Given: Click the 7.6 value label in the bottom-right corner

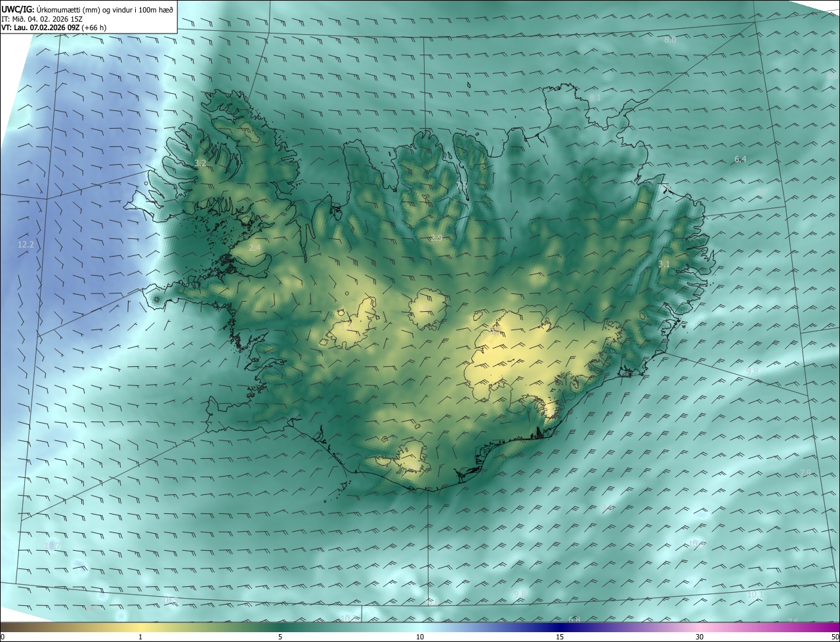Looking at the screenshot, I should 793,621.
